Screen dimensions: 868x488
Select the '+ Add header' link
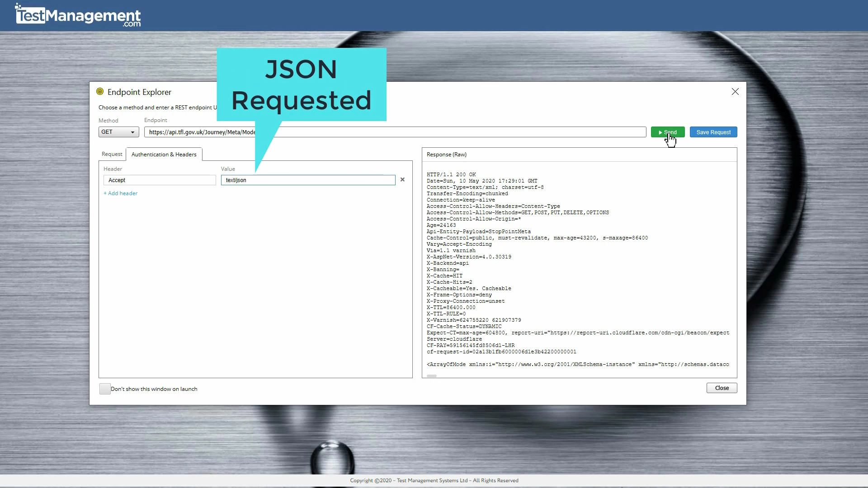(120, 193)
